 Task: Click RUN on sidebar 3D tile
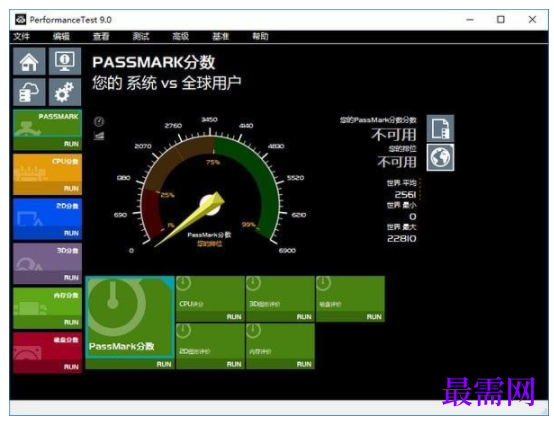point(71,278)
